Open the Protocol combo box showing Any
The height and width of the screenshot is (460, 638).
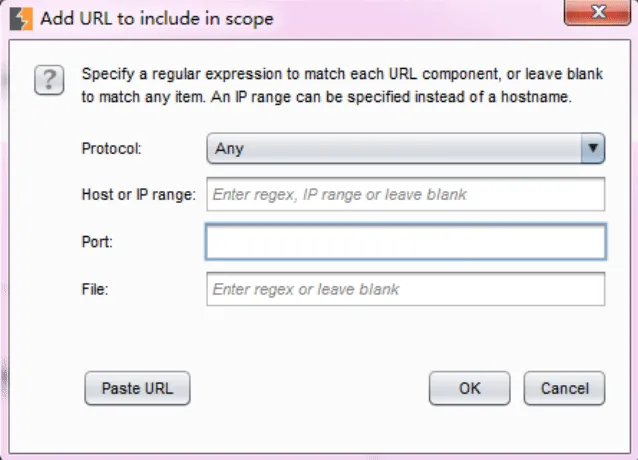click(x=406, y=148)
